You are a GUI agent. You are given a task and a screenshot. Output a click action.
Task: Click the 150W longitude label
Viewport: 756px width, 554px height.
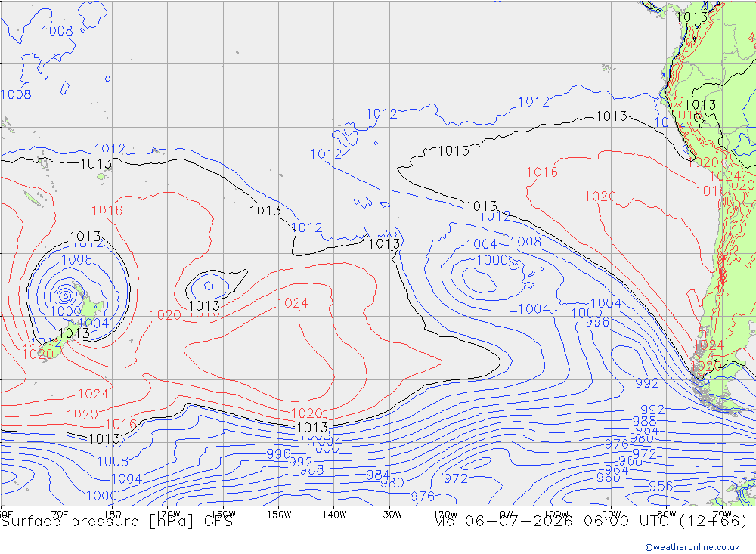point(279,515)
